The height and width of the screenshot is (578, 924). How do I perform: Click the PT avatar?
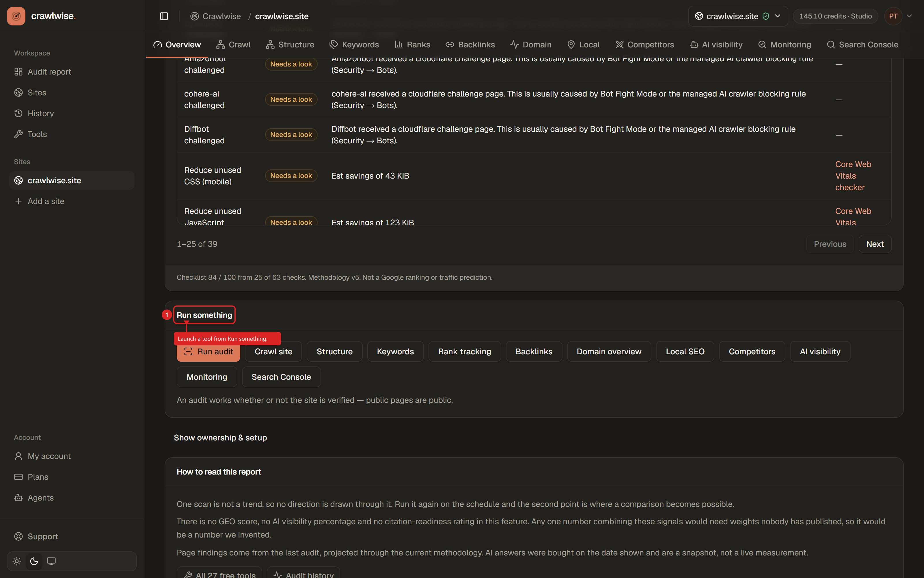coord(893,16)
